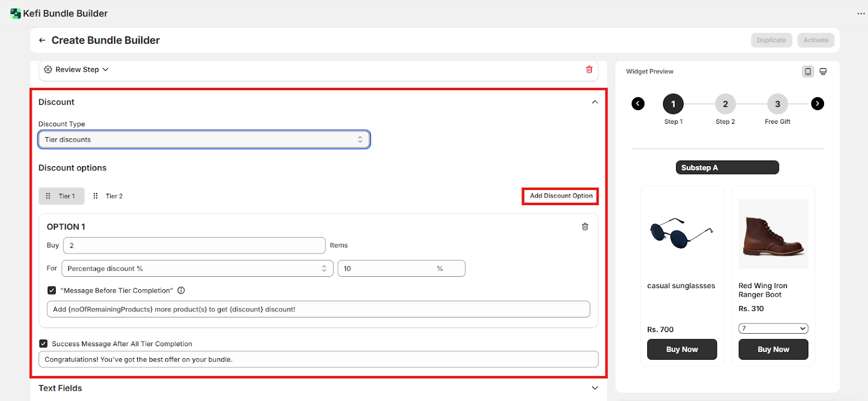Image resolution: width=868 pixels, height=401 pixels.
Task: Click the back arrow beside Create Bundle Builder
Action: click(x=42, y=40)
